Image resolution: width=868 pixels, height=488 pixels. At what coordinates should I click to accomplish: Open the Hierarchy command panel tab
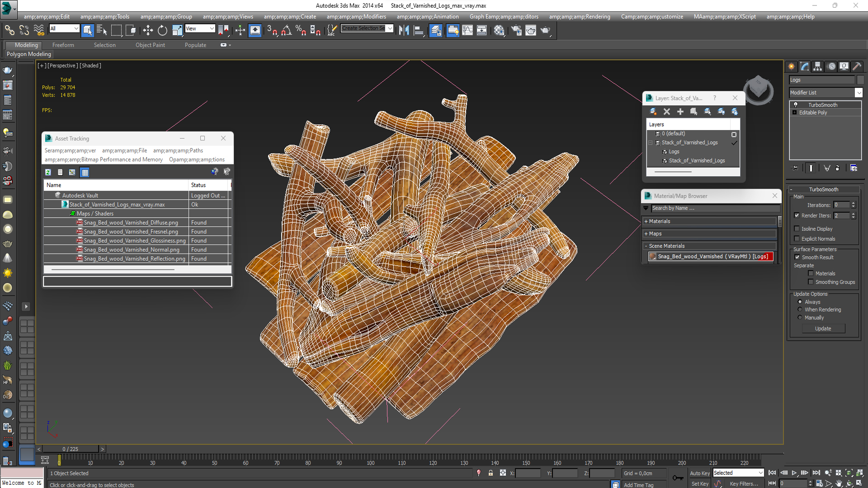tap(817, 66)
